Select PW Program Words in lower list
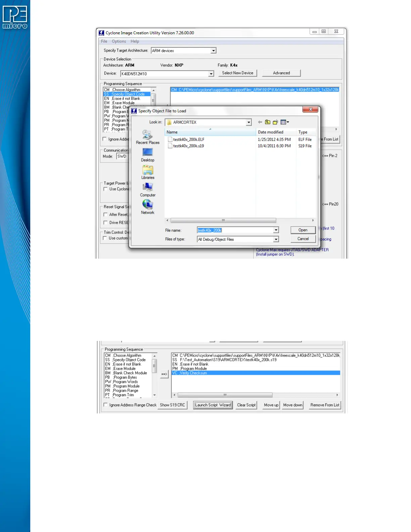 pyautogui.click(x=128, y=382)
